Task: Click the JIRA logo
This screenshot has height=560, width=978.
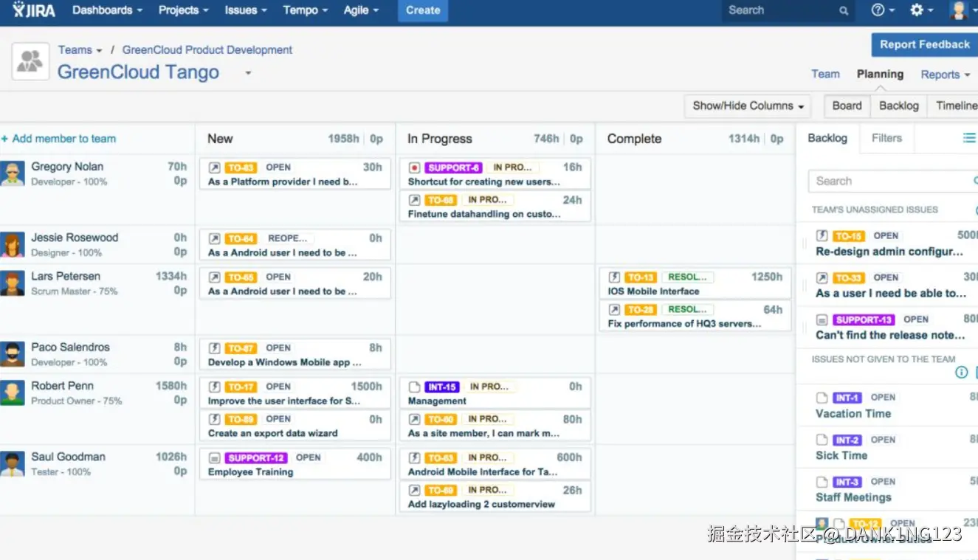Action: 33,10
